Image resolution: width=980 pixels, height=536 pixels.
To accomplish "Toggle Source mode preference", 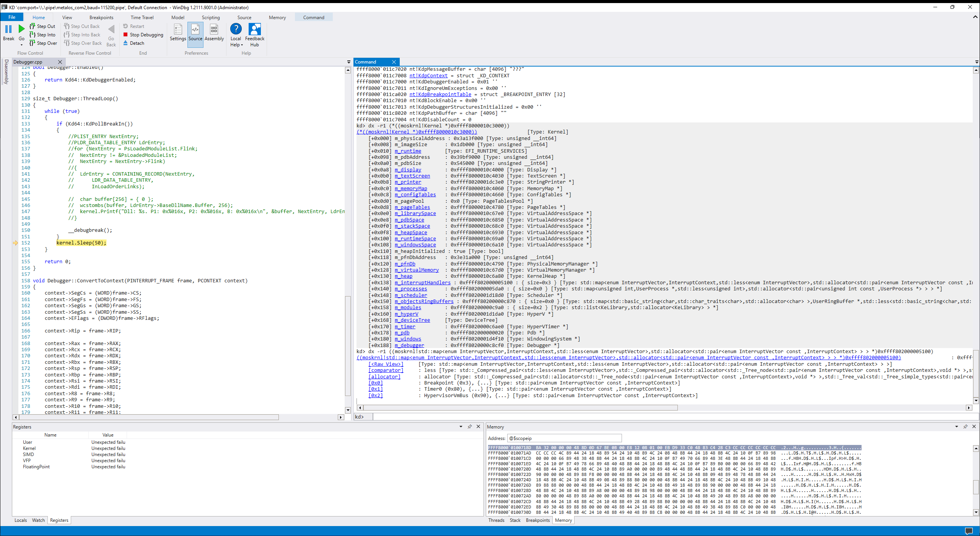I will point(195,30).
